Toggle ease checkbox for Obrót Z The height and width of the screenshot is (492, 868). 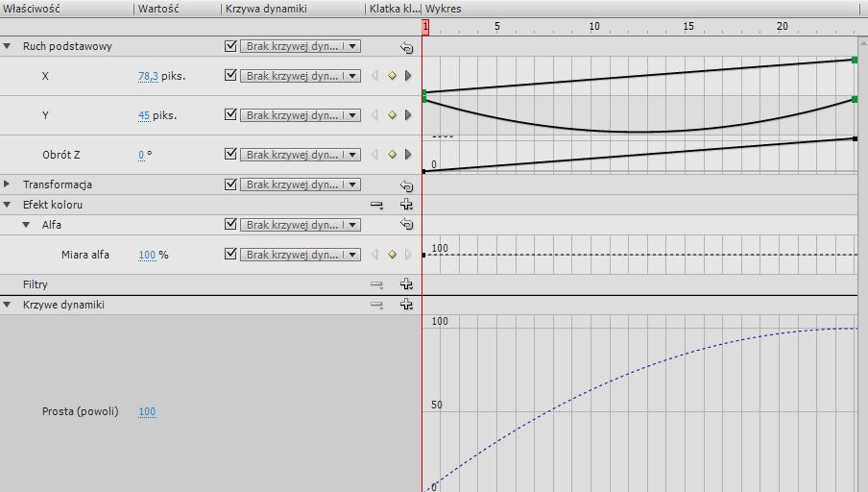pyautogui.click(x=230, y=154)
